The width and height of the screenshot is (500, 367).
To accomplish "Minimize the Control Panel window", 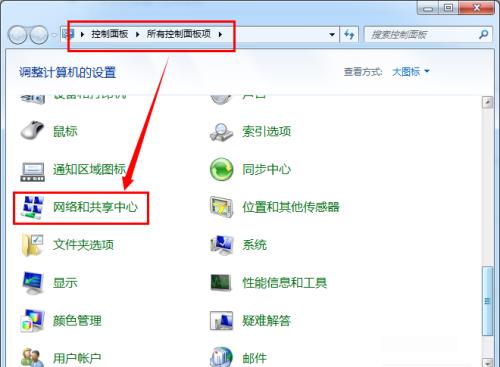I will pos(428,8).
